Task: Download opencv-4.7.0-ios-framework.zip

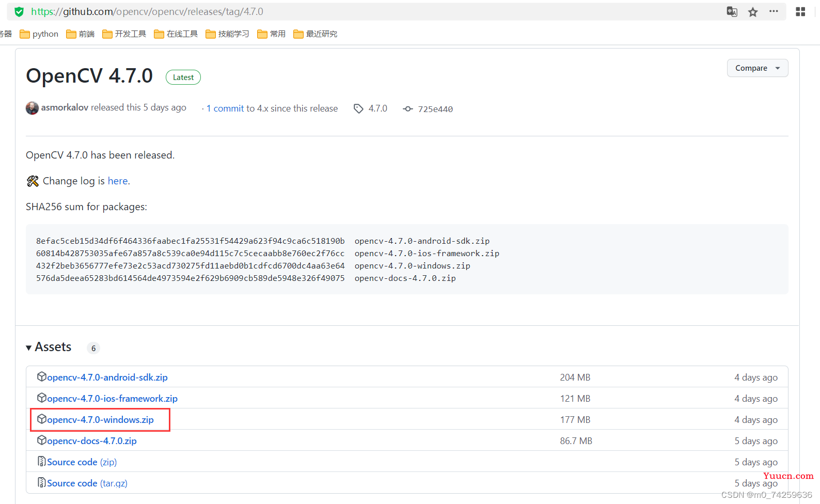Action: 112,399
